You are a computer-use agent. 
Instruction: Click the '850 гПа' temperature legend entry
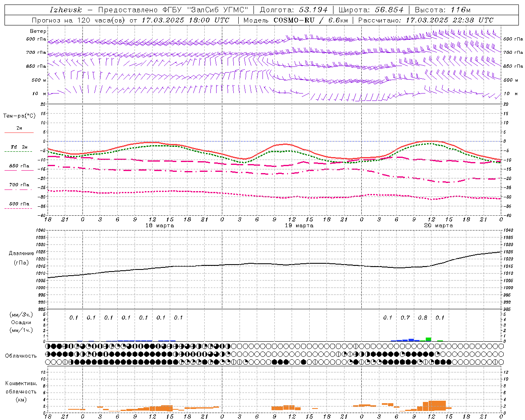coord(19,166)
